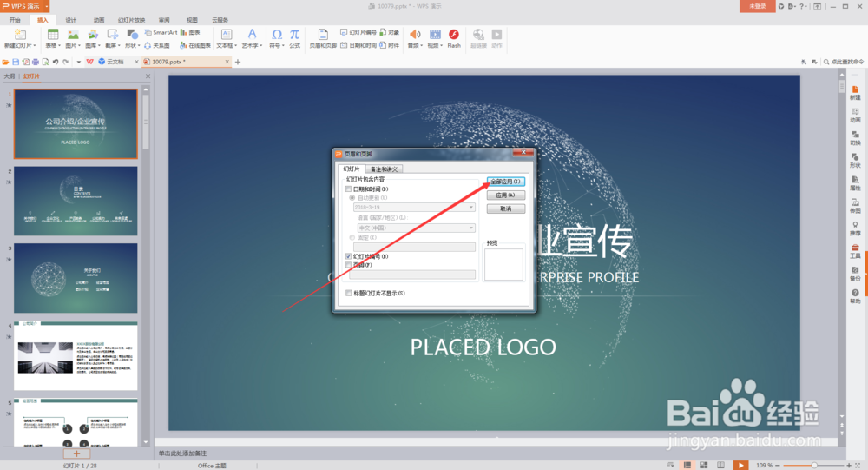
Task: Enable the 页脚 footer checkbox
Action: [x=348, y=265]
